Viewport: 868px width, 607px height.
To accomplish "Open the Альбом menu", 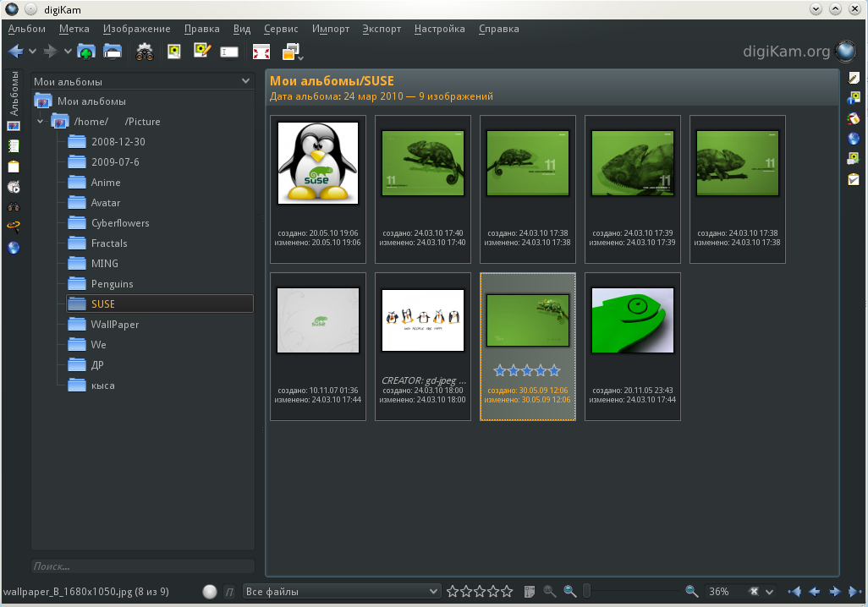I will [26, 29].
